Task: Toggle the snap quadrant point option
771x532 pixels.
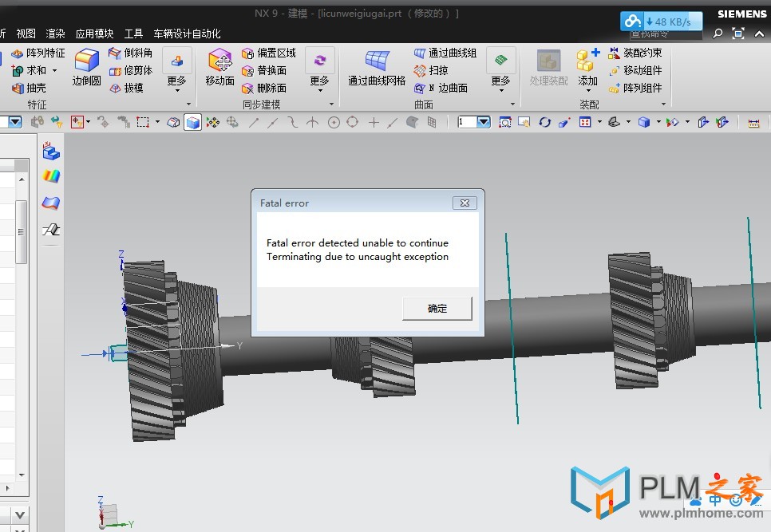Action: [353, 122]
